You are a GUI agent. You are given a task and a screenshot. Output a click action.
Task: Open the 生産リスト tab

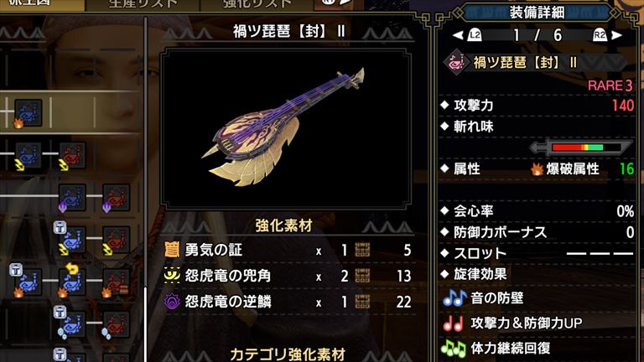point(143,4)
